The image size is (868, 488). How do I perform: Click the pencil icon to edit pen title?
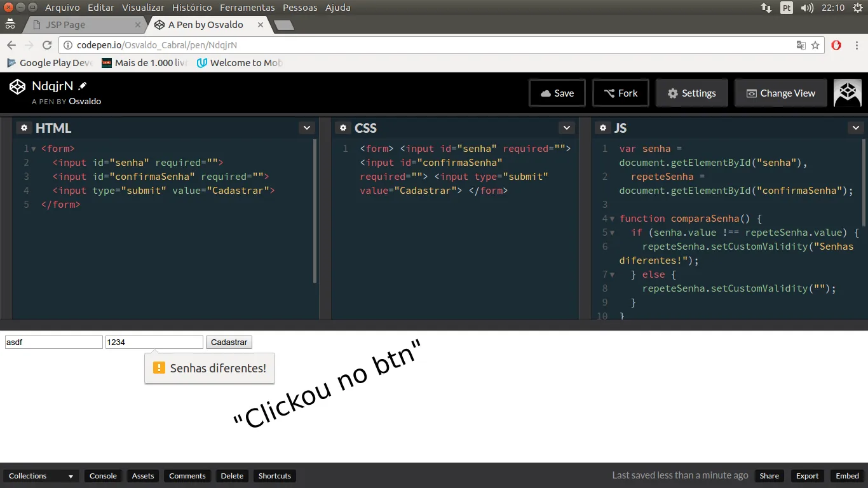coord(83,86)
